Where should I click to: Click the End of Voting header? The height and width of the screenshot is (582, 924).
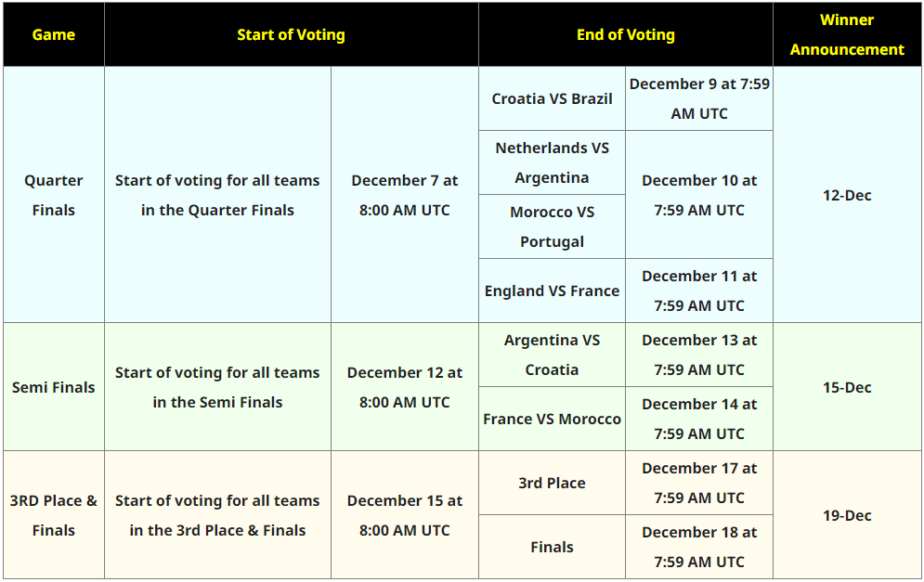click(x=626, y=34)
